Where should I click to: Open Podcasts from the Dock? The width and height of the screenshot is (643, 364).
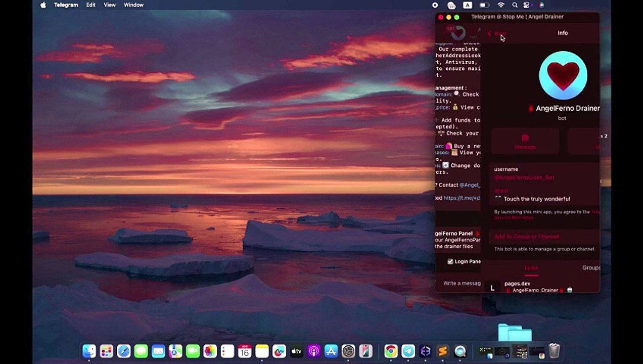pyautogui.click(x=313, y=351)
